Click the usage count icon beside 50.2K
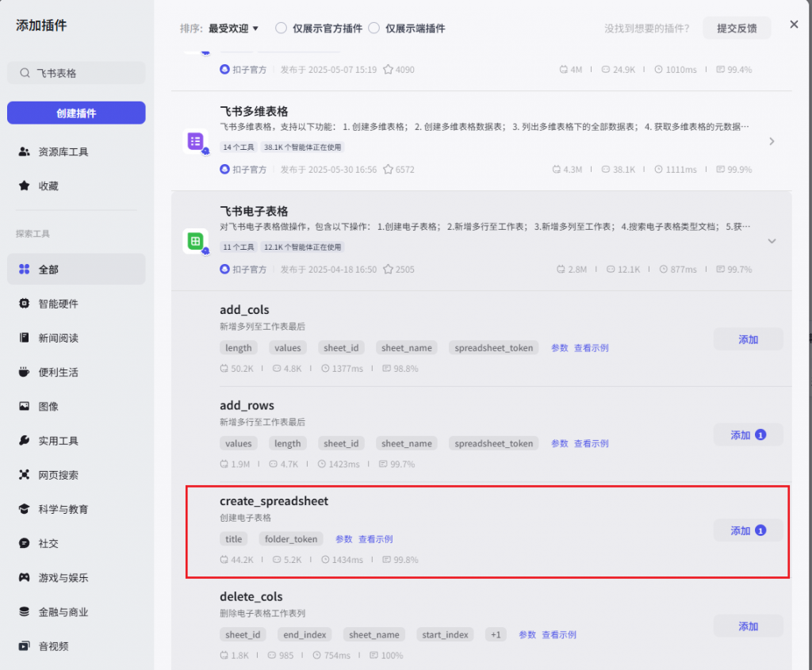The width and height of the screenshot is (812, 670). click(x=224, y=369)
